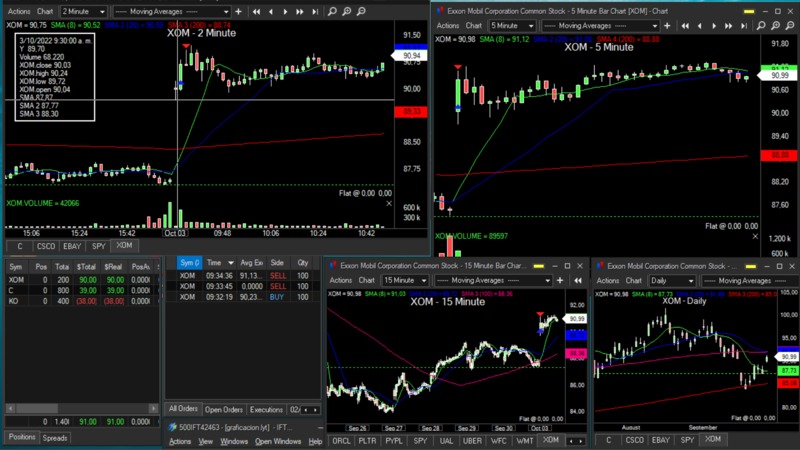
Task: Select the Spreads tab in positions panel
Action: (55, 438)
